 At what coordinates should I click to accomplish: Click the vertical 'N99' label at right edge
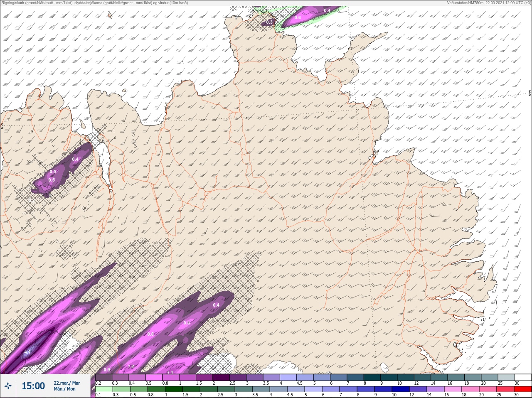(530, 93)
